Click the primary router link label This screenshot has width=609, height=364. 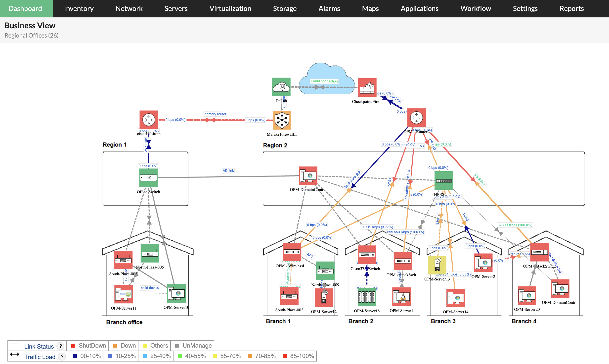[x=215, y=114]
